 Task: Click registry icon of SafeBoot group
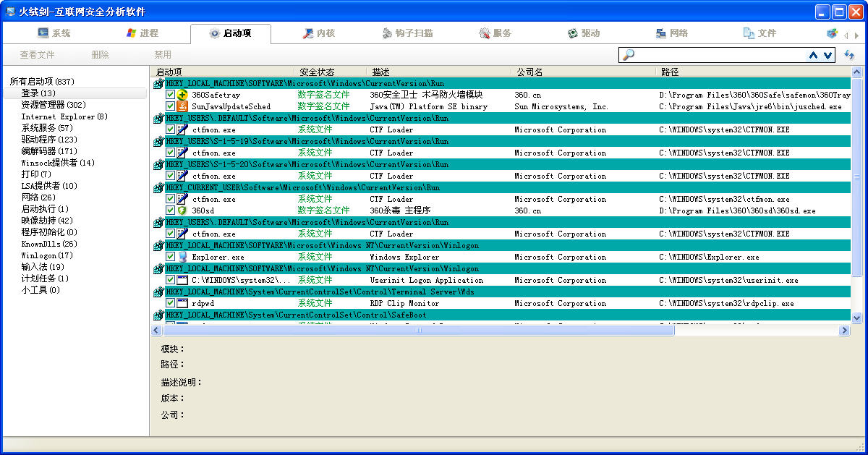pyautogui.click(x=159, y=315)
